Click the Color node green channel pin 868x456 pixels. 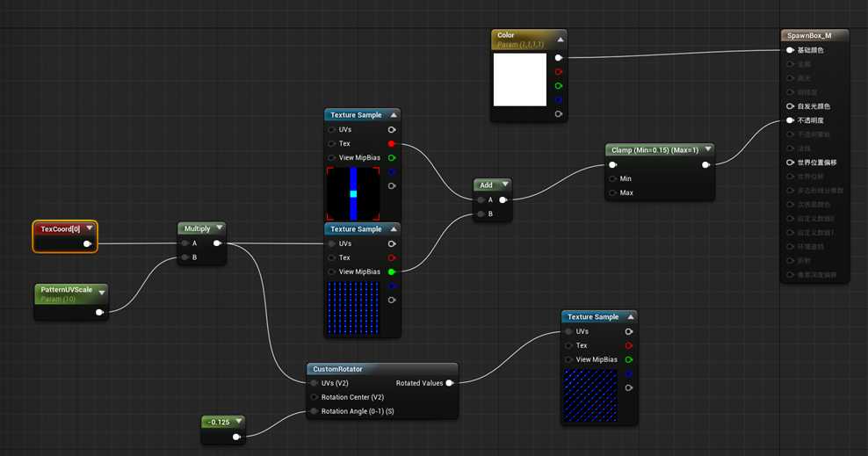(559, 86)
